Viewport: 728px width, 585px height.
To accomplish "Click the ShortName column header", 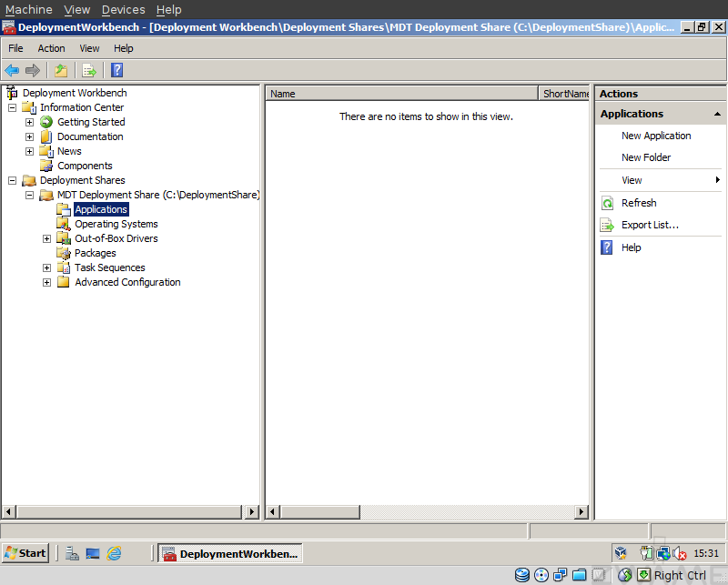I will coord(564,94).
